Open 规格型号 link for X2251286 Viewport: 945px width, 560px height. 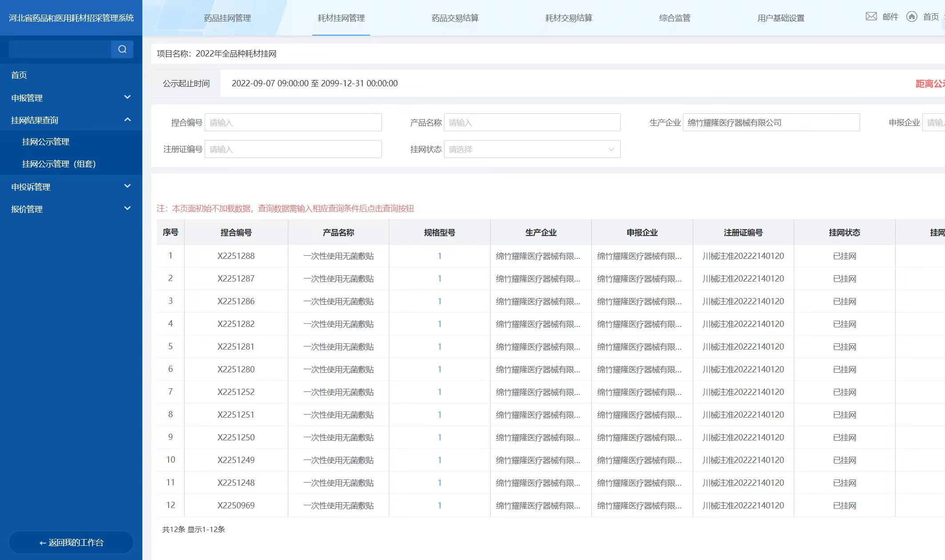440,301
